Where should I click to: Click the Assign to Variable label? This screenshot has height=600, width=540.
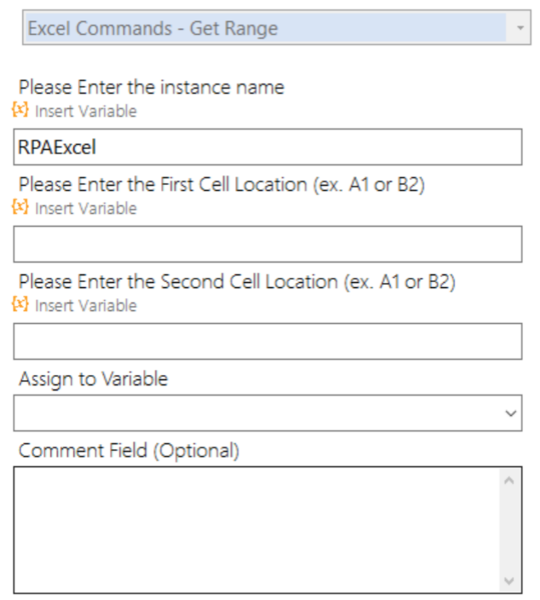[x=93, y=379]
